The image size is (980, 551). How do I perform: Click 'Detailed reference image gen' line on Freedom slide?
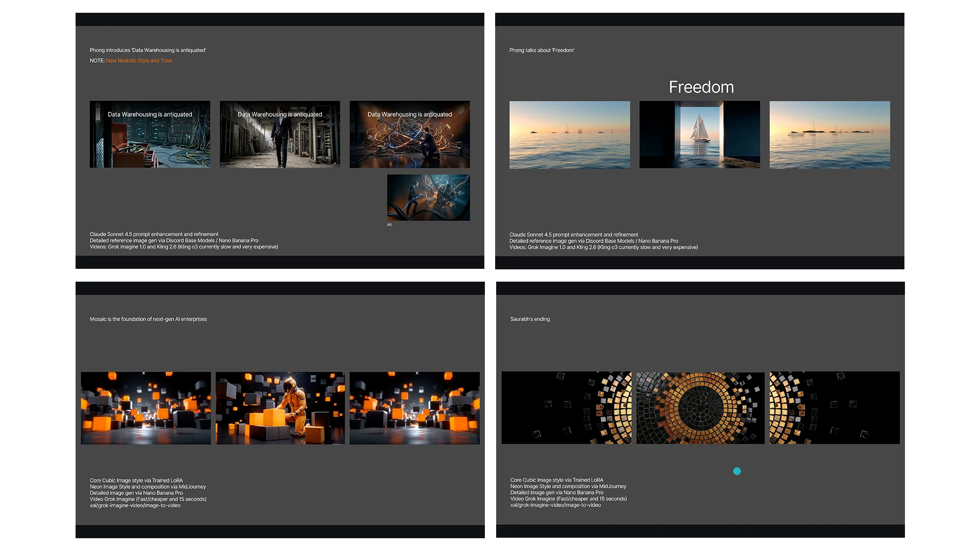click(x=594, y=241)
